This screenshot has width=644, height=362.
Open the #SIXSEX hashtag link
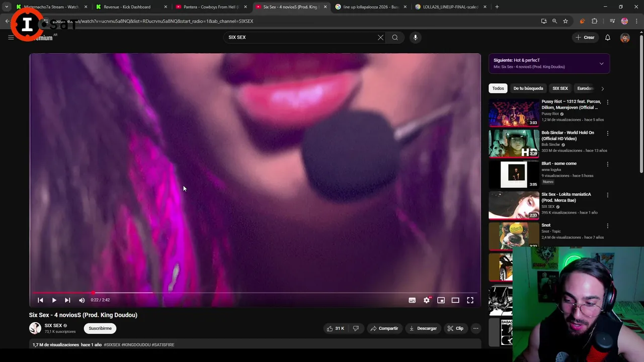[x=112, y=345]
